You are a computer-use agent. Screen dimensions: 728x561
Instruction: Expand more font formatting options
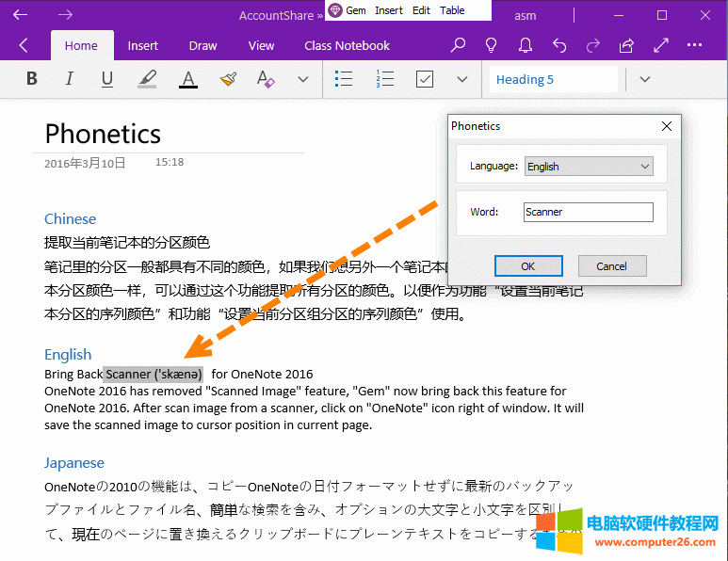click(303, 79)
